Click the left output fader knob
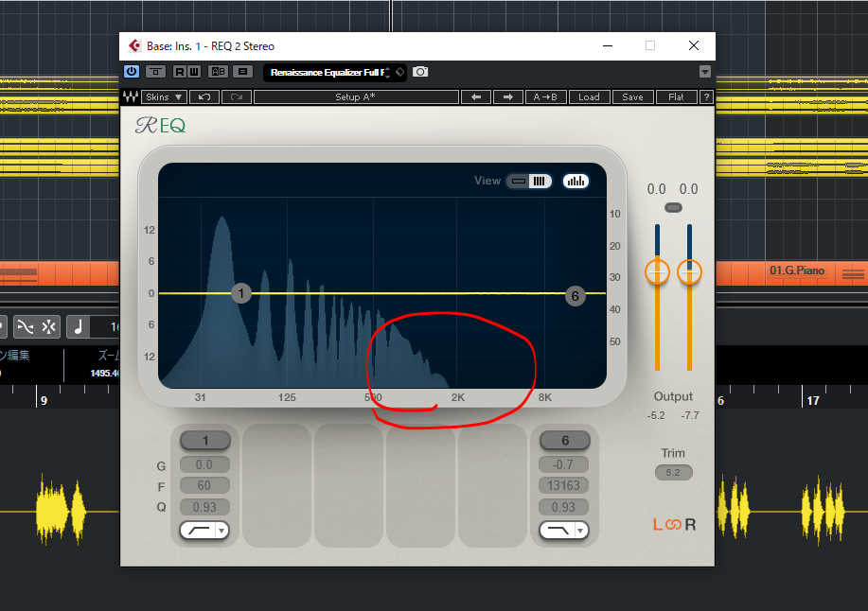 pyautogui.click(x=657, y=272)
